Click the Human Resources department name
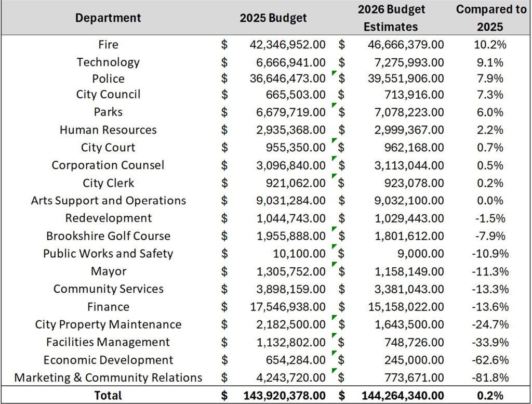The width and height of the screenshot is (532, 404). coord(108,129)
